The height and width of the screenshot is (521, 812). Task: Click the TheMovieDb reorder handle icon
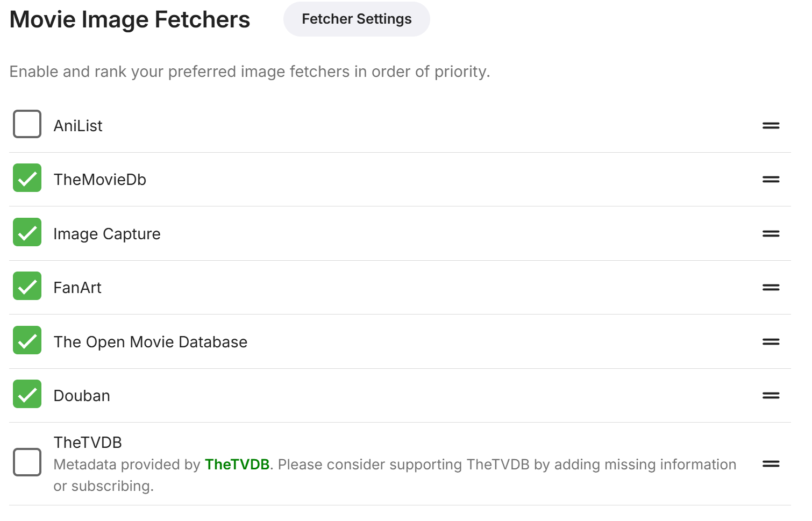pos(771,179)
